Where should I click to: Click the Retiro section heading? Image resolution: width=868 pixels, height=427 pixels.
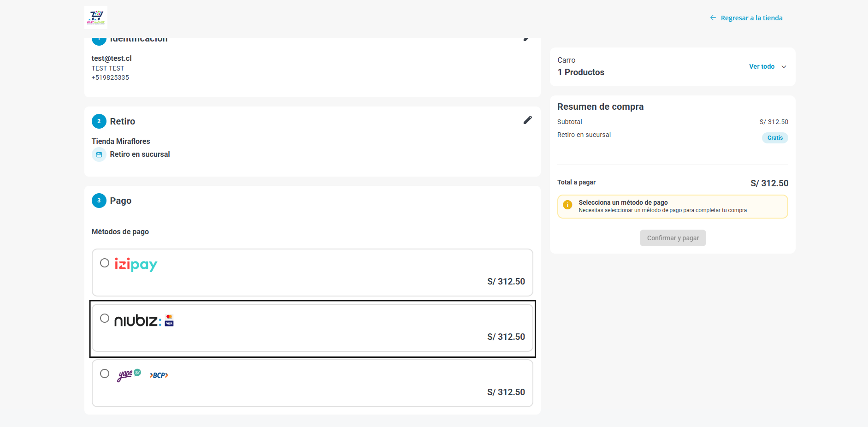[x=123, y=121]
